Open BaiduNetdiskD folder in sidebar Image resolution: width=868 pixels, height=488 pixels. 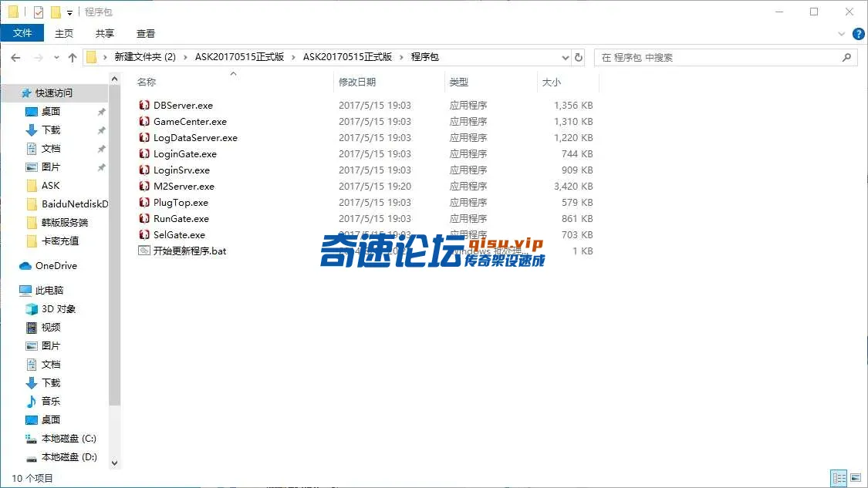(67, 204)
